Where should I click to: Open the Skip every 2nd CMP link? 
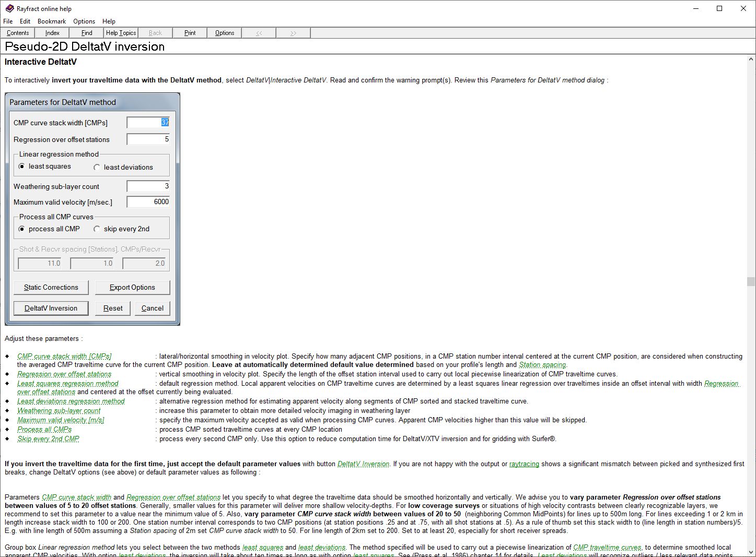tap(48, 439)
